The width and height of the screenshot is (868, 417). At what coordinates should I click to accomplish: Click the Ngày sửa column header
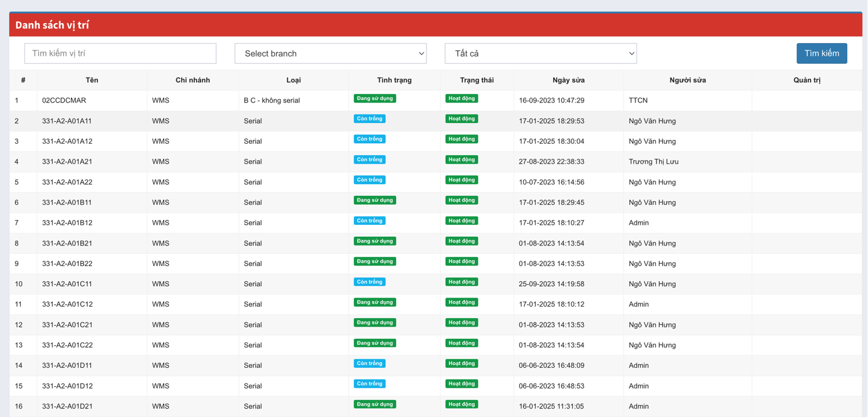[x=568, y=80]
